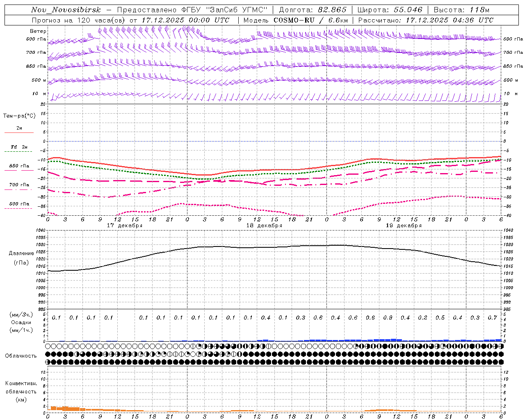Image resolution: width=525 pixels, height=420 pixels.
Task: Click the 'Высота: 118м' header value
Action: [461, 10]
